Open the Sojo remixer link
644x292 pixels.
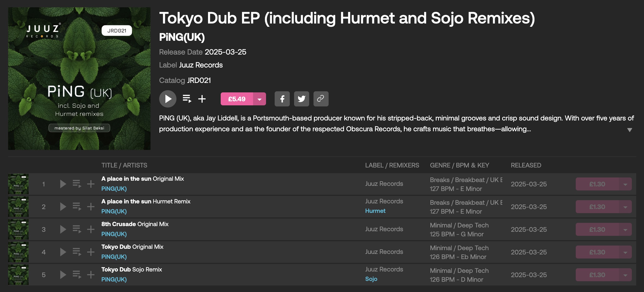(371, 279)
